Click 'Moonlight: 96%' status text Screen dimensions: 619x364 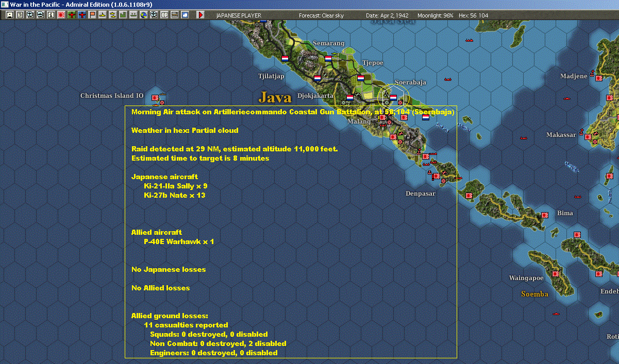pyautogui.click(x=436, y=15)
